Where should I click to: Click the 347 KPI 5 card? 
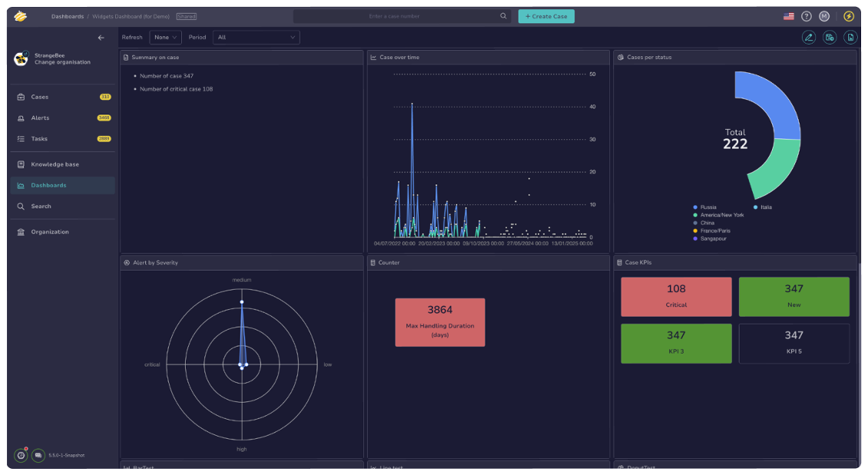tap(793, 344)
